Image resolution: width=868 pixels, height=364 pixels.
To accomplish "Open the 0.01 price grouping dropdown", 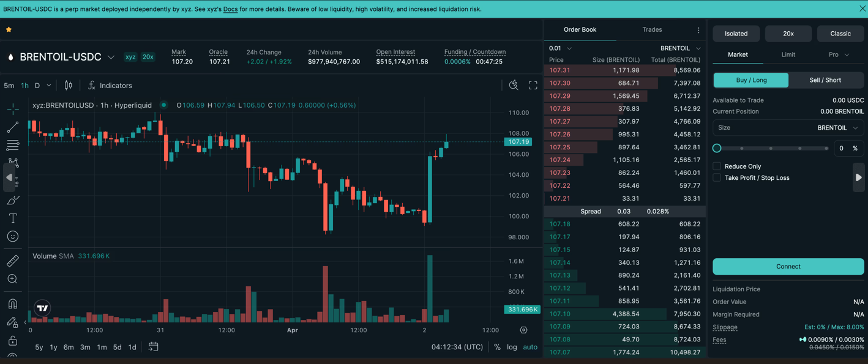I will [x=560, y=48].
